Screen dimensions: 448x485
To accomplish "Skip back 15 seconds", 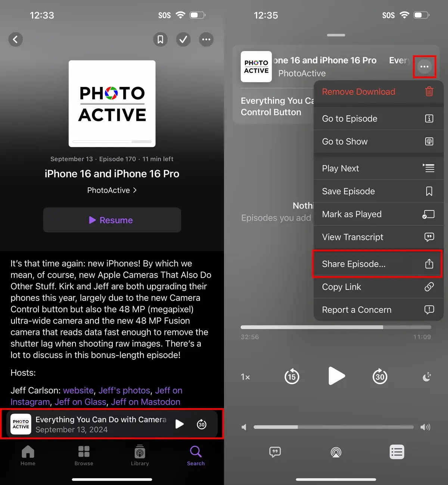I will tap(292, 376).
